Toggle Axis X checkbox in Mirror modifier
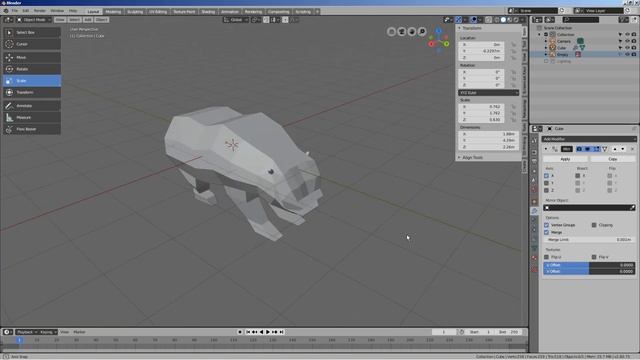The width and height of the screenshot is (640, 360). (x=546, y=176)
